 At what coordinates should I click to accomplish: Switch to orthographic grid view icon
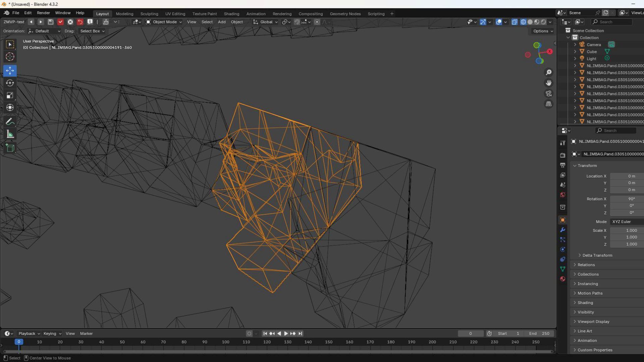coord(549,104)
